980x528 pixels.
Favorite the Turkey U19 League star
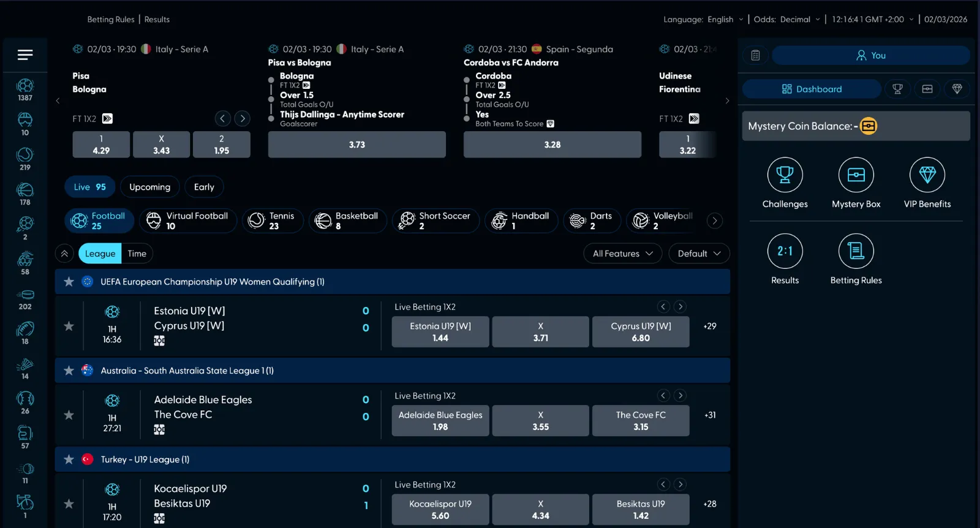tap(69, 459)
